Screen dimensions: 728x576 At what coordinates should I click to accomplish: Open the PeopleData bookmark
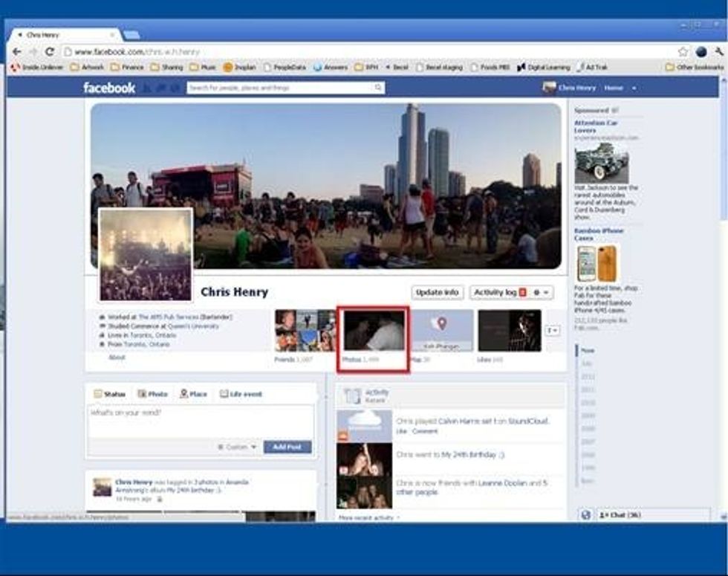(285, 68)
